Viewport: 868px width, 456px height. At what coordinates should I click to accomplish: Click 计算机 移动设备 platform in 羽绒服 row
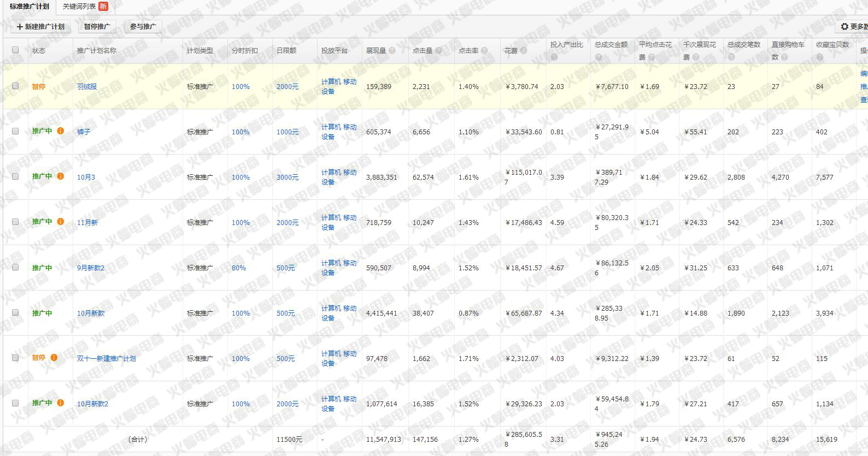click(339, 86)
